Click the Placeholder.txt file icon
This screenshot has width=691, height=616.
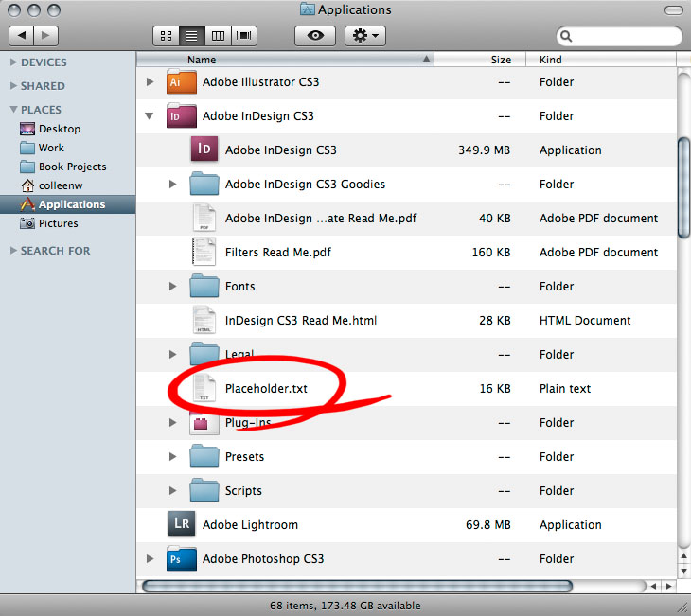[x=204, y=388]
